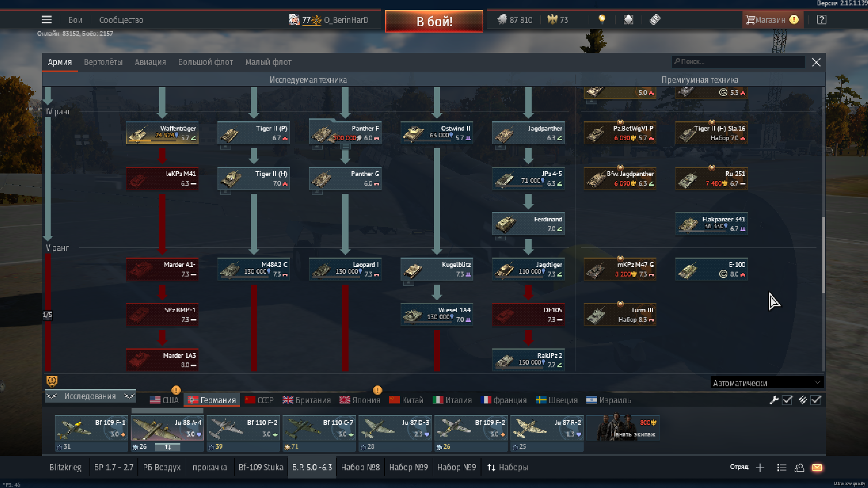Select the Bf 110 C-7 crew slot
868x488 pixels.
[x=319, y=428]
